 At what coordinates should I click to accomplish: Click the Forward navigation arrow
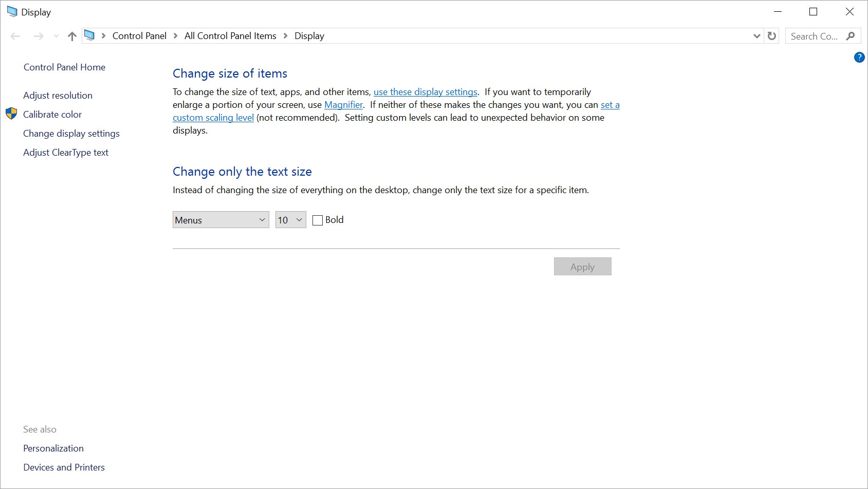pyautogui.click(x=39, y=36)
